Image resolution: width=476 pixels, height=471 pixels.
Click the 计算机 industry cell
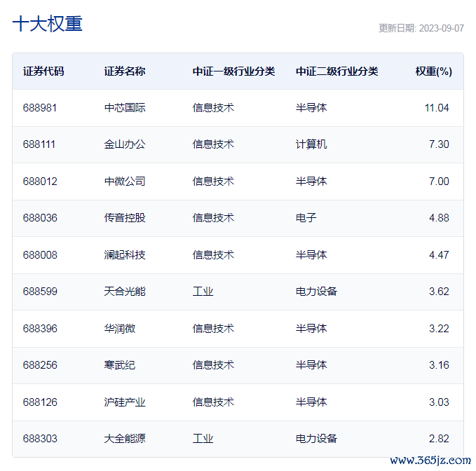point(311,144)
